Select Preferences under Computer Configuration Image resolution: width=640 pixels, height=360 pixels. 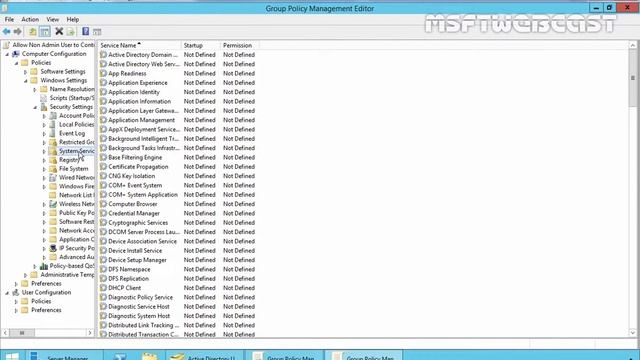tap(46, 284)
